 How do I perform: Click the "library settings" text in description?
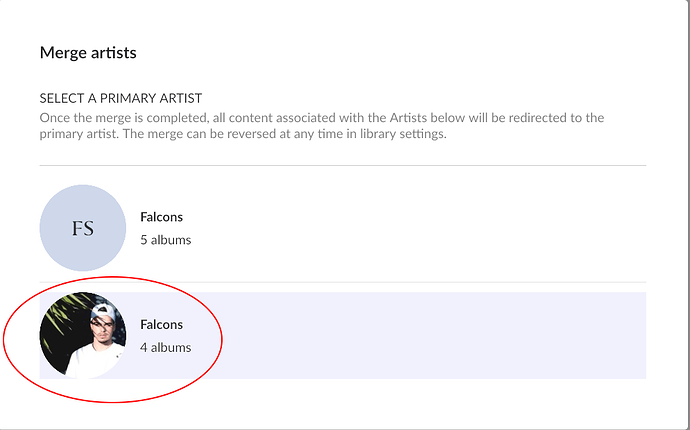[402, 134]
